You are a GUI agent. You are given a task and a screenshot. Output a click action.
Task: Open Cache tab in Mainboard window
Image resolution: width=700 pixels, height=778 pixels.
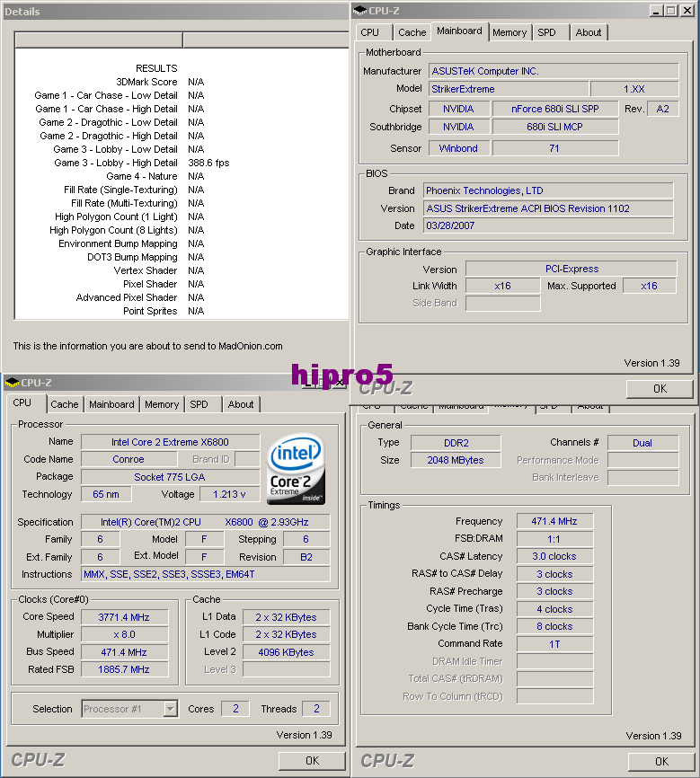412,32
